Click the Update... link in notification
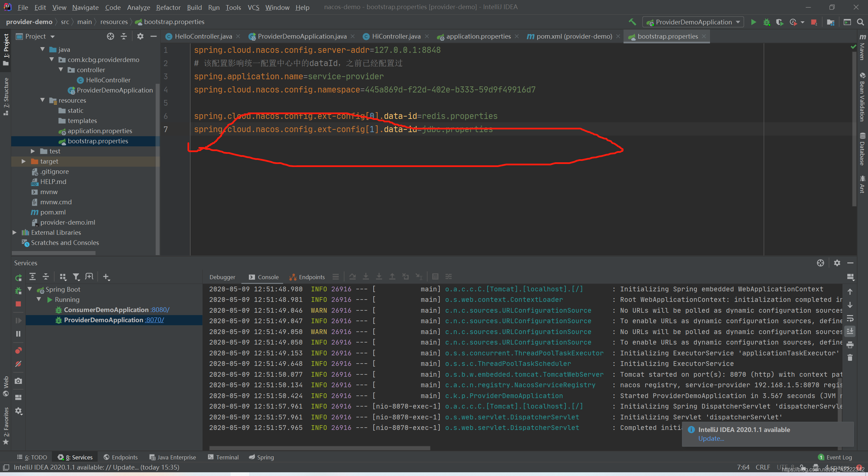The image size is (868, 476). (711, 438)
